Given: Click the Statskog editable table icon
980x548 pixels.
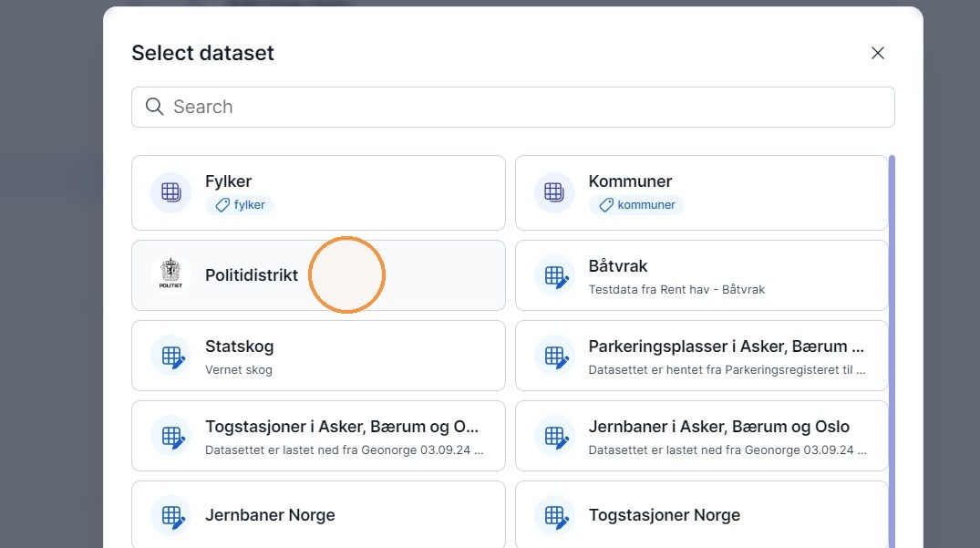Looking at the screenshot, I should coord(170,357).
